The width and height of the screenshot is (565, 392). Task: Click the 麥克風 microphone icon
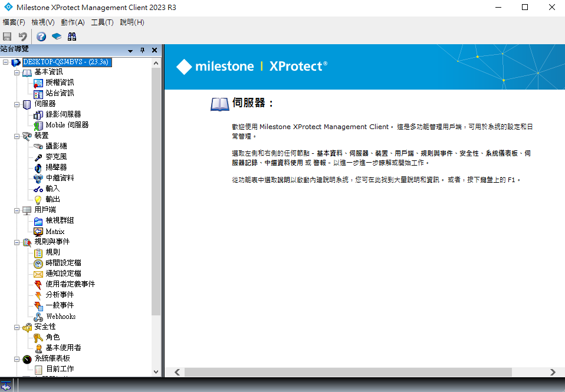point(38,157)
